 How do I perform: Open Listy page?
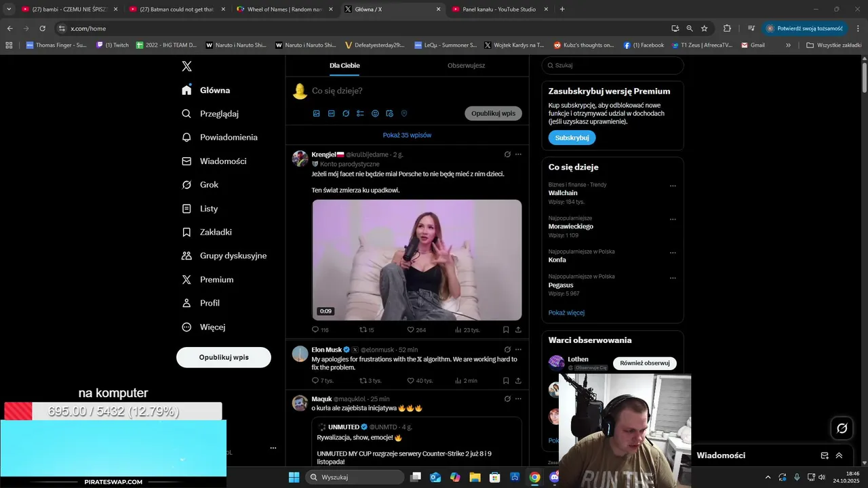(200, 209)
